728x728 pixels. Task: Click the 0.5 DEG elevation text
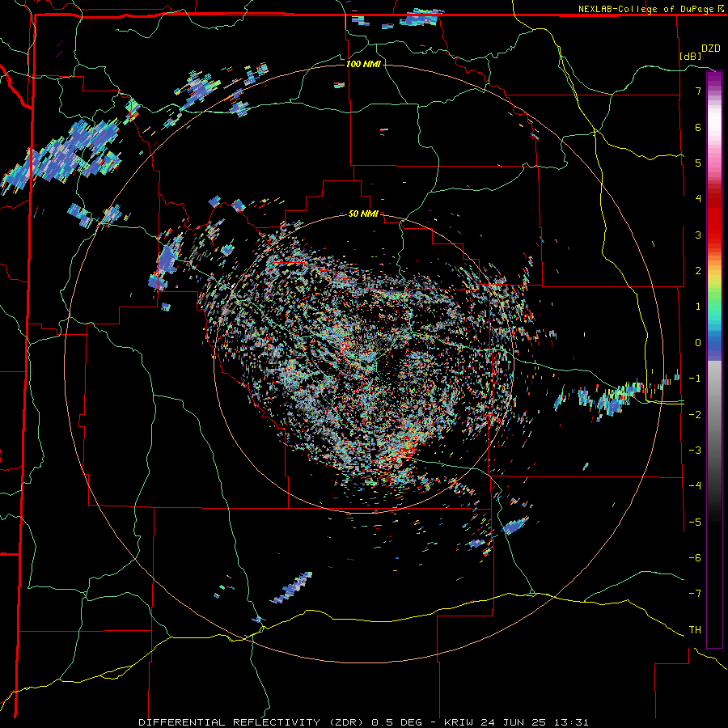pos(396,722)
